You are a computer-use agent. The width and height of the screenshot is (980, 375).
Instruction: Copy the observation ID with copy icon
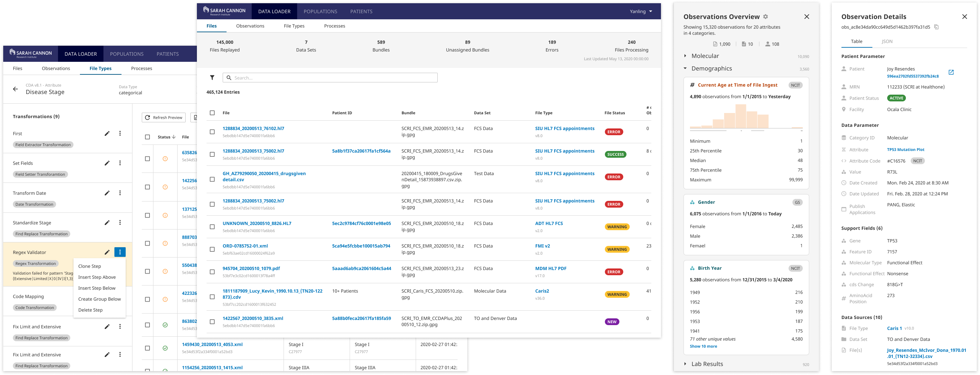936,27
